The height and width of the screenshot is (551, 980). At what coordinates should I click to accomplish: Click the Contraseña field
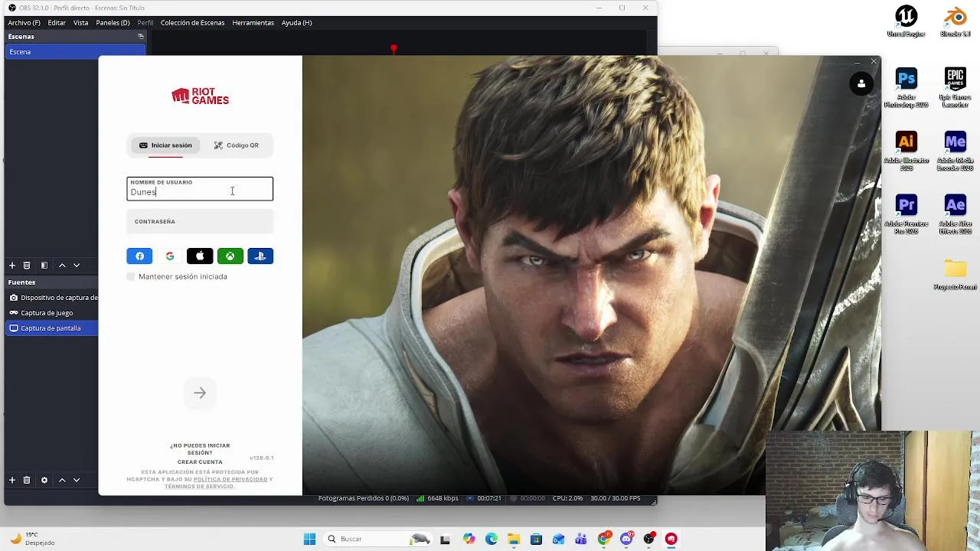pos(200,222)
